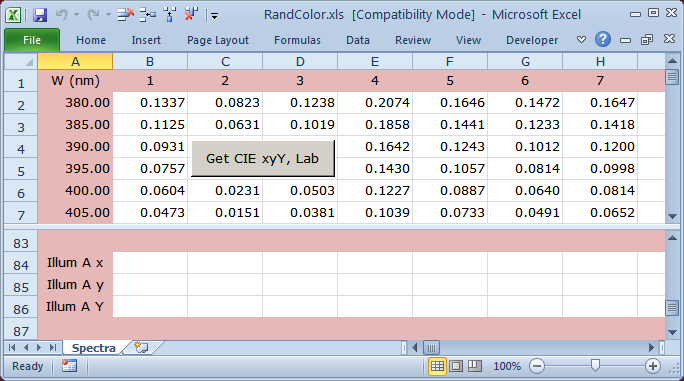Jump to first sheet navigation arrow

pyautogui.click(x=12, y=347)
